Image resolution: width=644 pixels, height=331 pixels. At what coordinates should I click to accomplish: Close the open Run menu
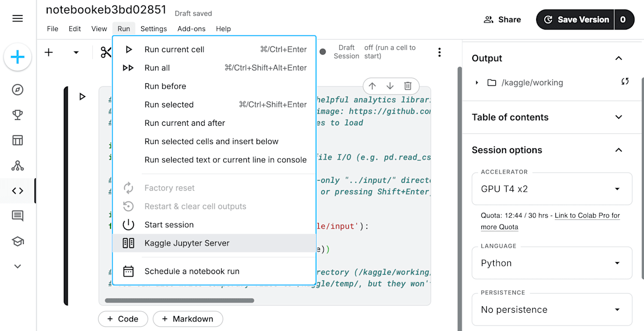pyautogui.click(x=124, y=29)
